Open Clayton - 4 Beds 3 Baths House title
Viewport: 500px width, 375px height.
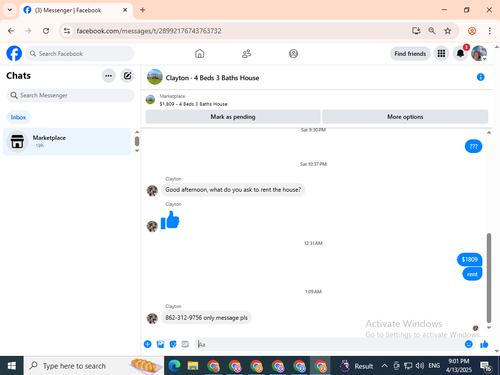click(212, 78)
